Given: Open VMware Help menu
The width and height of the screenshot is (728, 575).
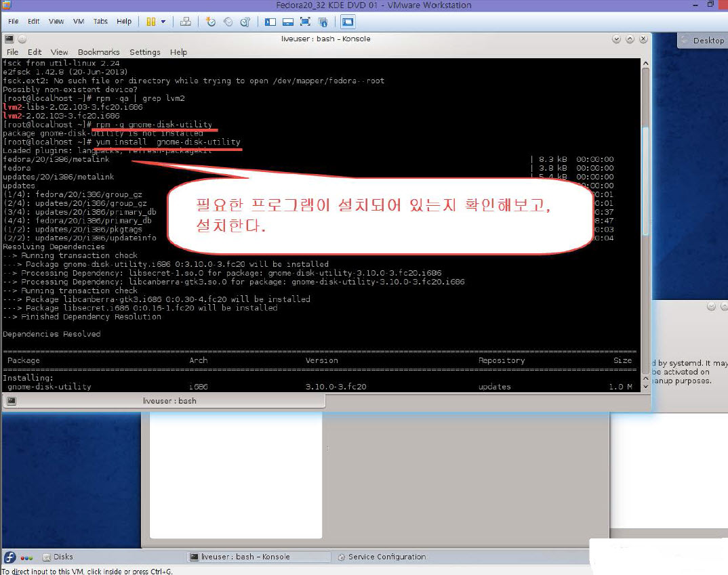Looking at the screenshot, I should pos(124,21).
